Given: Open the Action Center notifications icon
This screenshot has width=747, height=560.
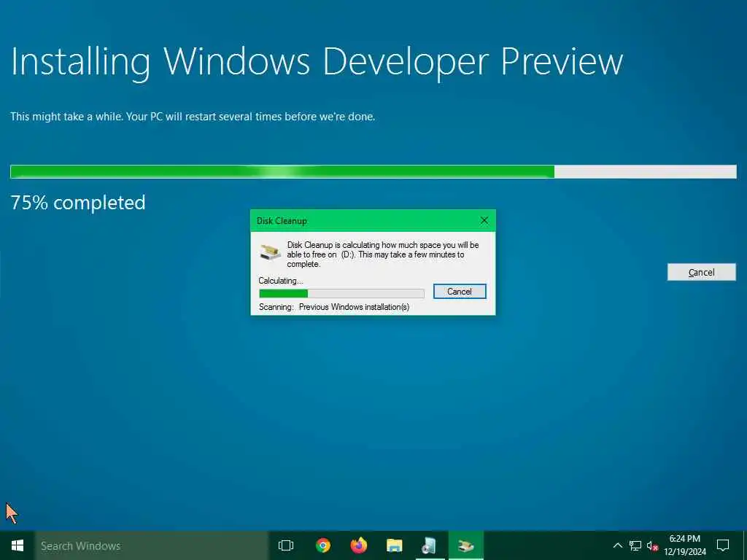Looking at the screenshot, I should point(723,545).
